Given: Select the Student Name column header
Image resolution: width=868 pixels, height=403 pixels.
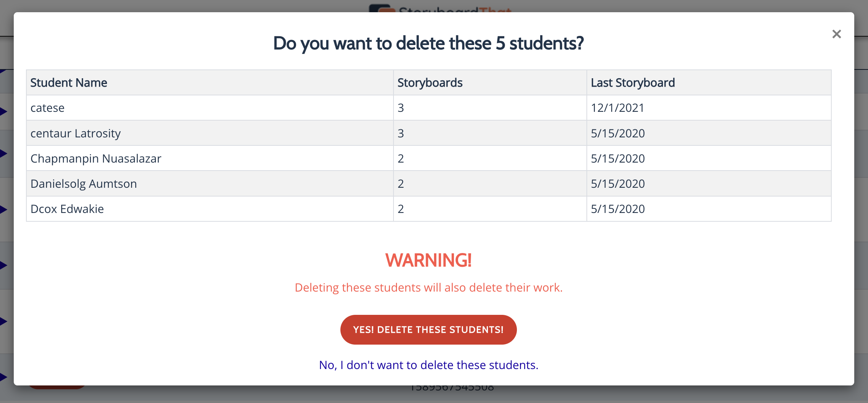Looking at the screenshot, I should pos(210,82).
